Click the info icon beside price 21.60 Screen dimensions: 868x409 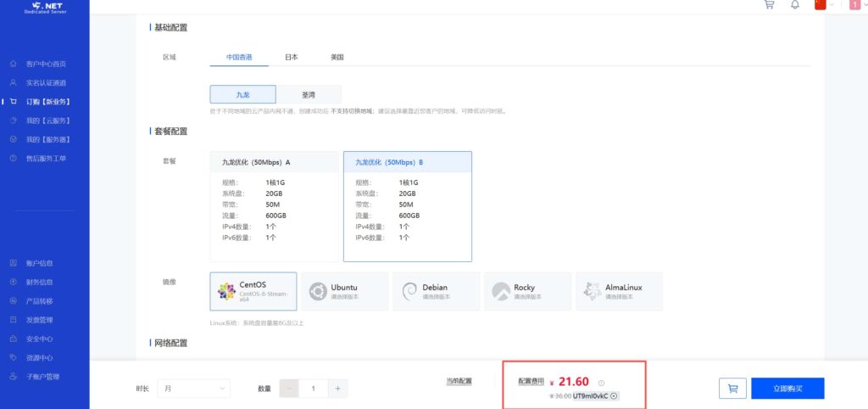(x=601, y=383)
